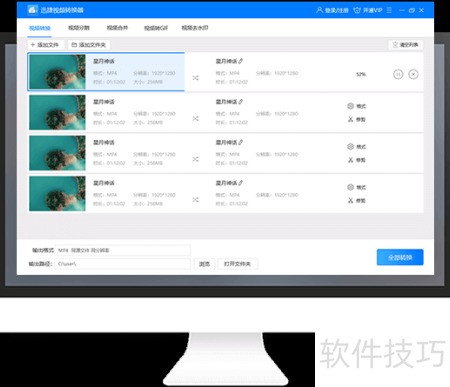The width and height of the screenshot is (450, 387).
Task: Open the 视频转GIF tab
Action: point(156,28)
